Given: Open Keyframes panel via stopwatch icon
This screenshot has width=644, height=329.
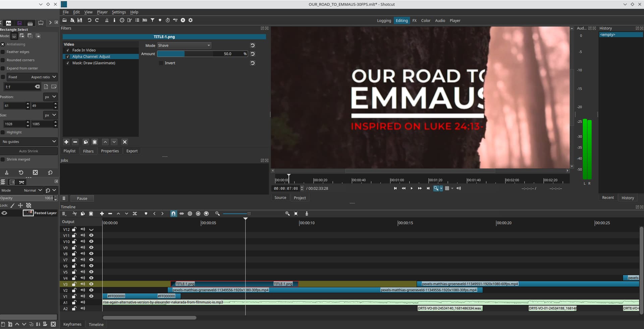Looking at the screenshot, I should [168, 20].
